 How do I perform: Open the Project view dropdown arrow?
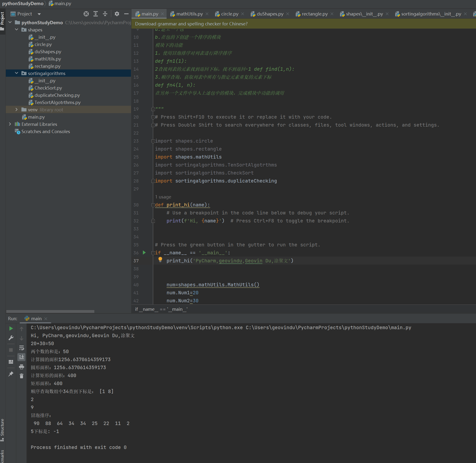[x=39, y=14]
